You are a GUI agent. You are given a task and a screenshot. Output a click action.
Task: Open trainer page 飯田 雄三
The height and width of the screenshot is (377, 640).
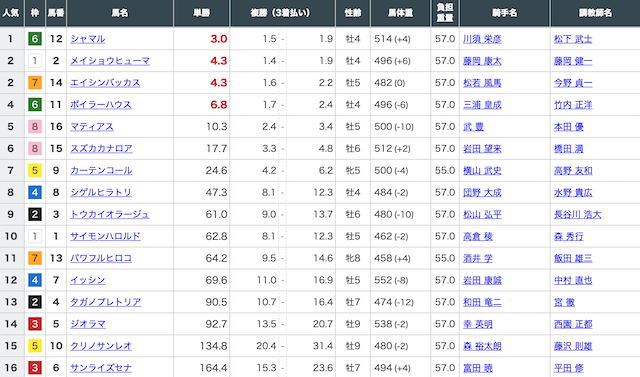(x=573, y=258)
